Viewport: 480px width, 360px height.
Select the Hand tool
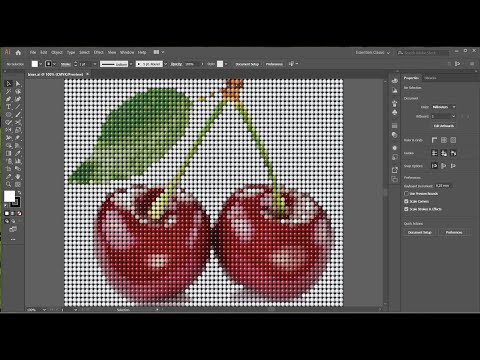[x=18, y=176]
